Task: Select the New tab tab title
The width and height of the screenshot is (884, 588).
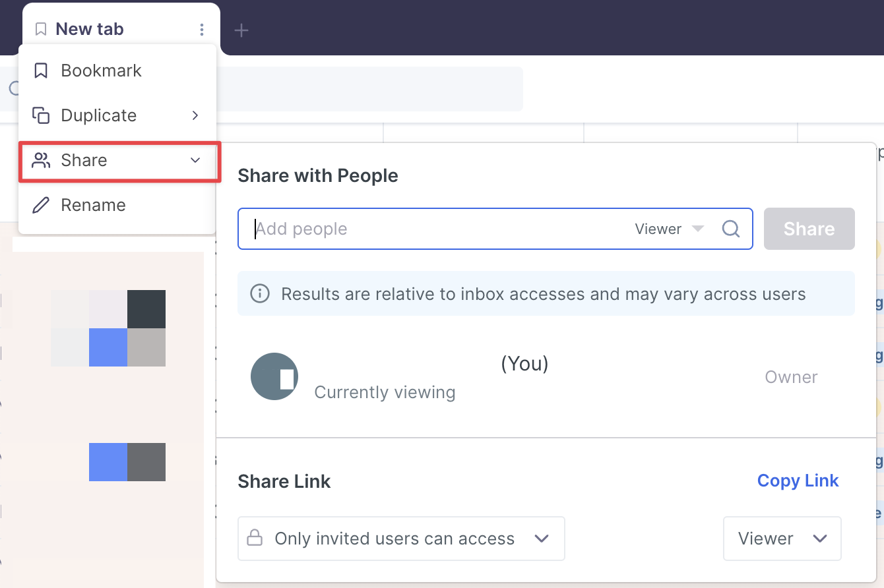Action: (90, 30)
